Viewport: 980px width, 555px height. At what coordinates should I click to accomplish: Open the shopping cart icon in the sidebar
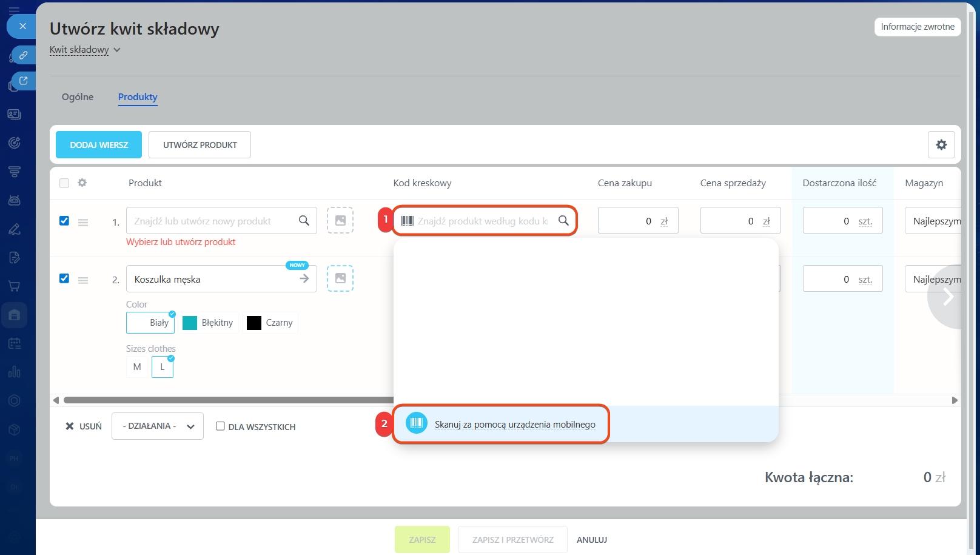click(15, 286)
